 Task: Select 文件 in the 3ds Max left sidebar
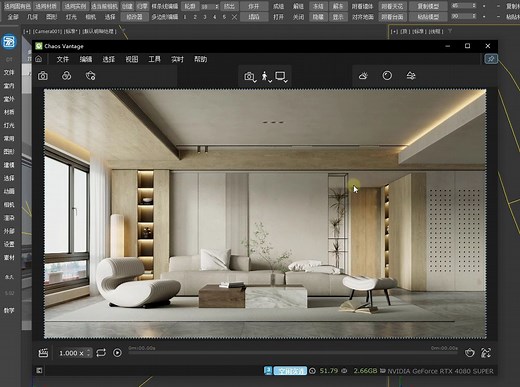point(9,73)
